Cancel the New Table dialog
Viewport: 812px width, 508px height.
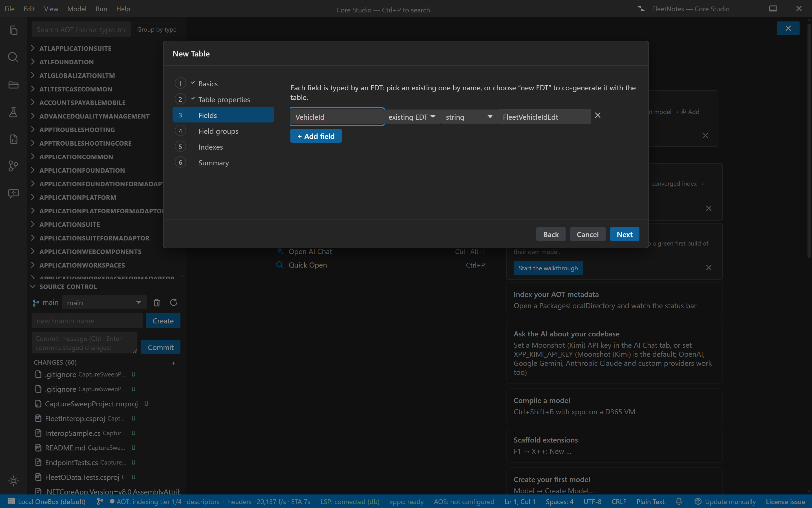(588, 234)
